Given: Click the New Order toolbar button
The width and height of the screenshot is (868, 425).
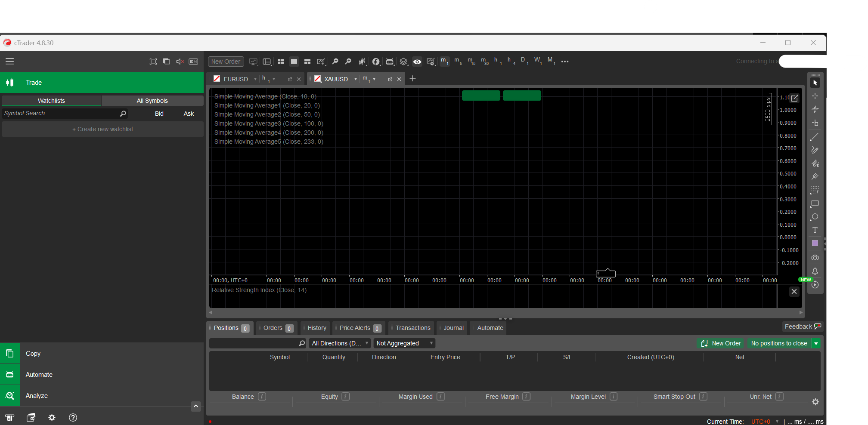Looking at the screenshot, I should pos(226,62).
